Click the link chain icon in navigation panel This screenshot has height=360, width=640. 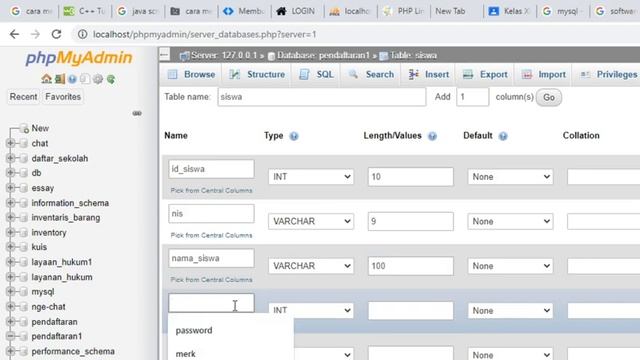(137, 113)
